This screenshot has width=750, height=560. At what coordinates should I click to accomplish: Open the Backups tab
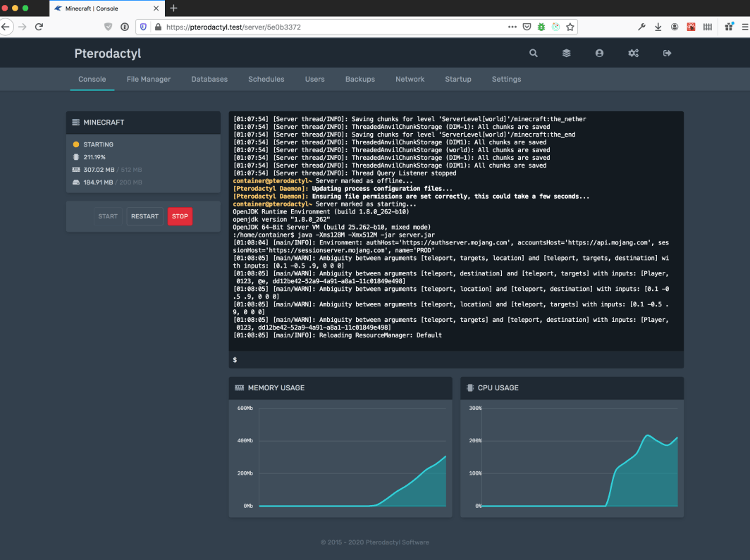tap(359, 80)
